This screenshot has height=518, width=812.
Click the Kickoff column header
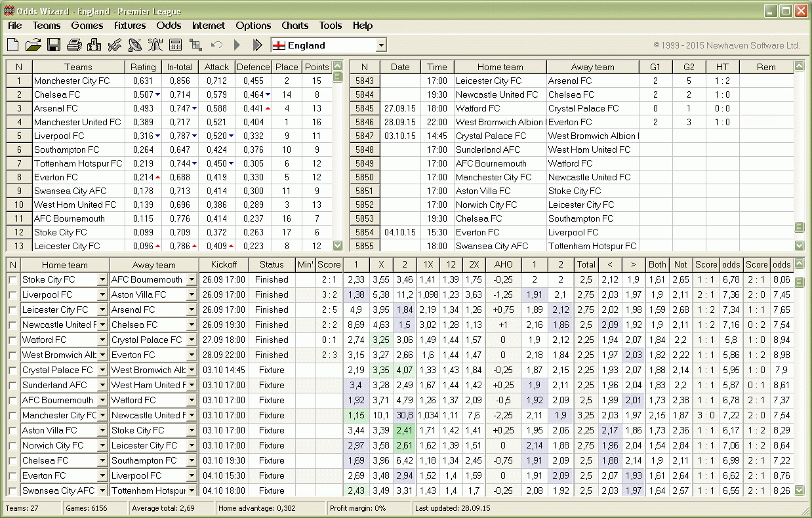pos(224,265)
